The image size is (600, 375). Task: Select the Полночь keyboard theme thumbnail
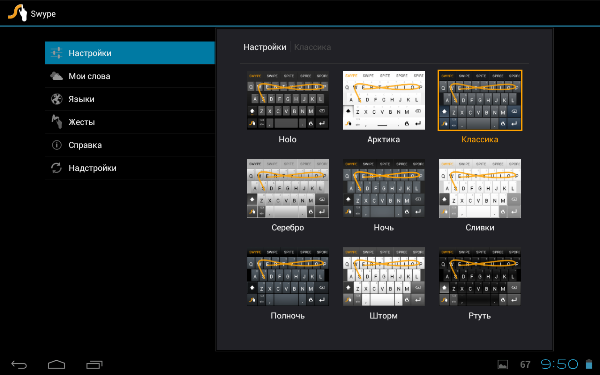click(x=287, y=276)
